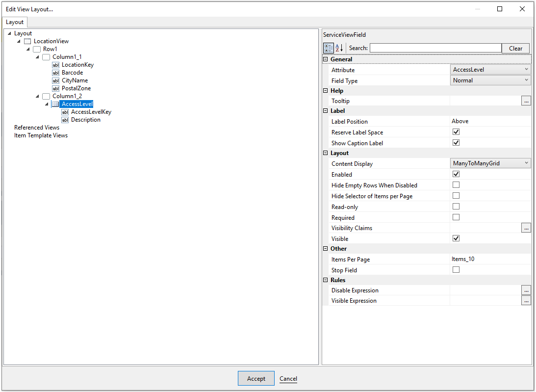Click the PostalZone field icon
The height and width of the screenshot is (392, 536).
point(56,89)
